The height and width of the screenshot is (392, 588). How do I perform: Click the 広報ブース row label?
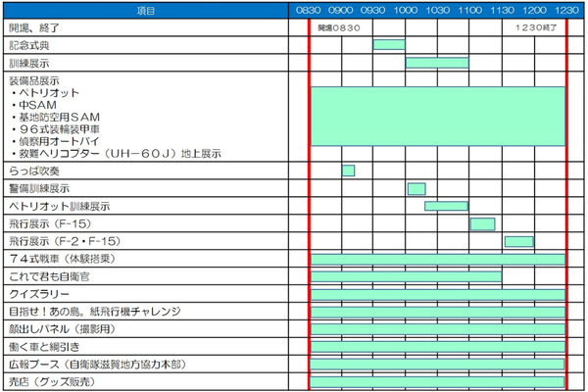(x=97, y=365)
